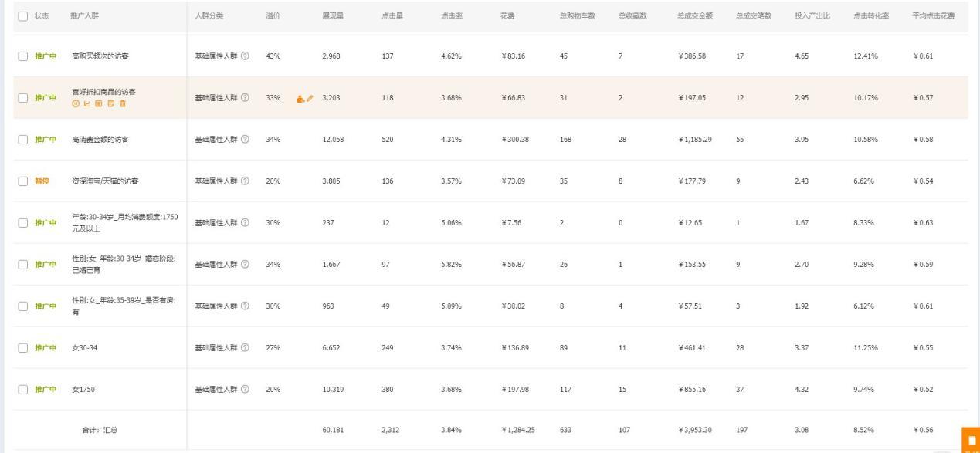This screenshot has height=453, width=980.
Task: Click help icon next to 高购买频次的访客 category
Action: pos(245,56)
